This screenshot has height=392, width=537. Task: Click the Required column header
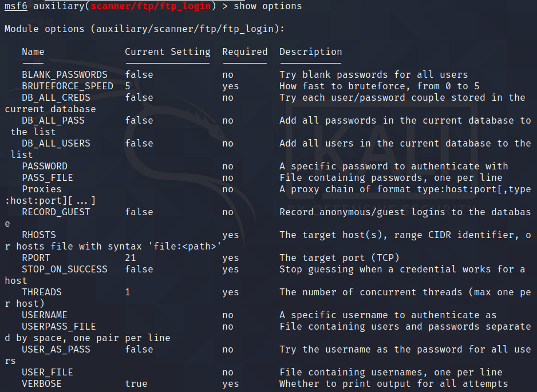coord(244,52)
